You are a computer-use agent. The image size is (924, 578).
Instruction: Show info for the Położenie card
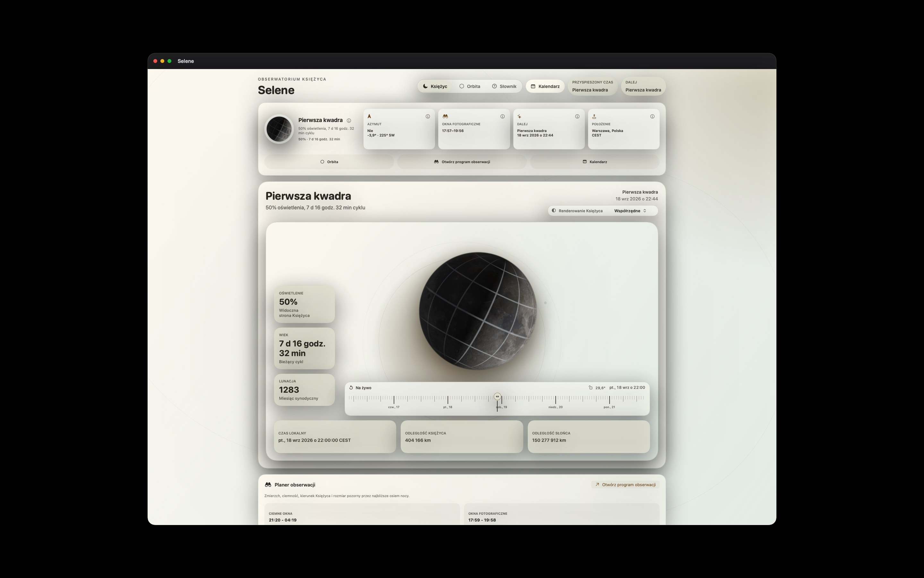coord(652,117)
